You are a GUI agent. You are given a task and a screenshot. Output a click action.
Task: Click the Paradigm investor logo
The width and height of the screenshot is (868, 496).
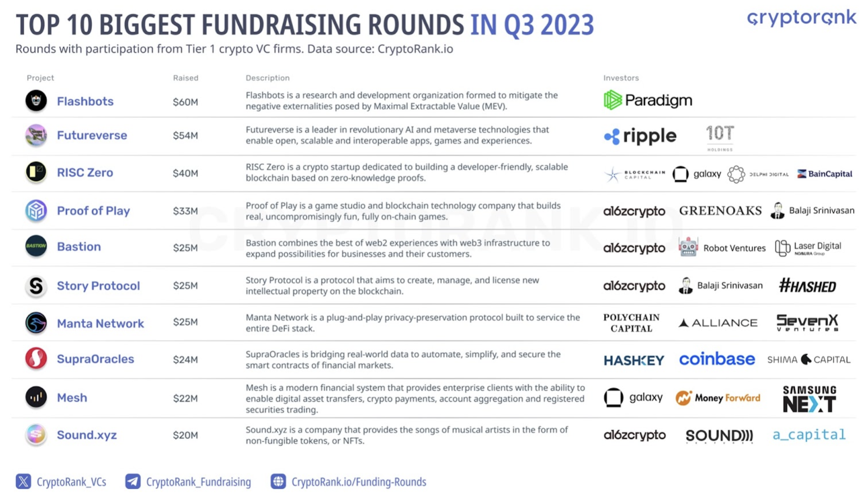(x=648, y=100)
